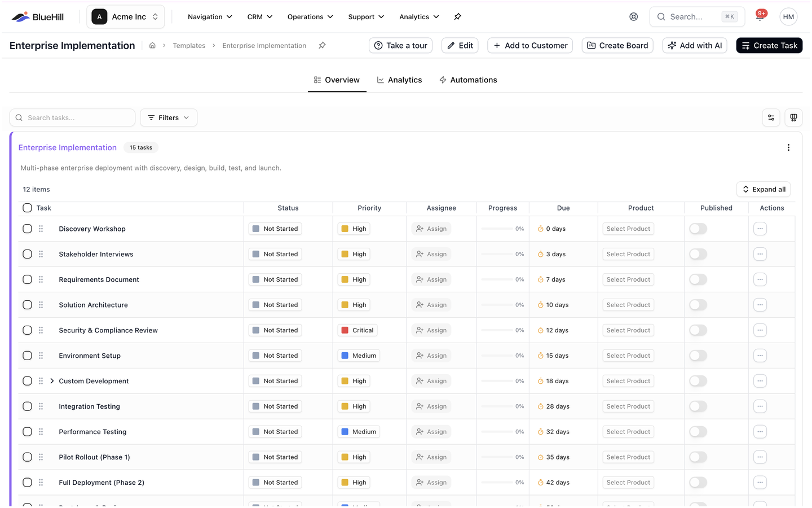This screenshot has width=812, height=508.
Task: Tick the select-all checkbox in Task header
Action: point(27,208)
